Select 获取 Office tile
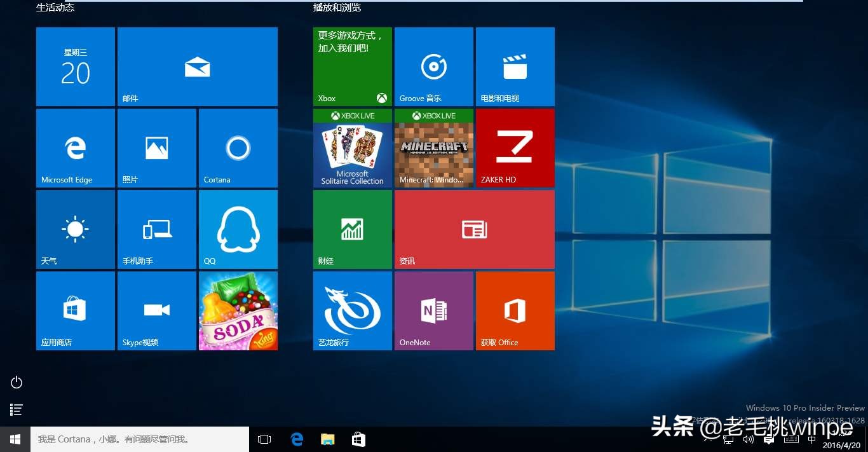868x452 pixels. pos(515,310)
